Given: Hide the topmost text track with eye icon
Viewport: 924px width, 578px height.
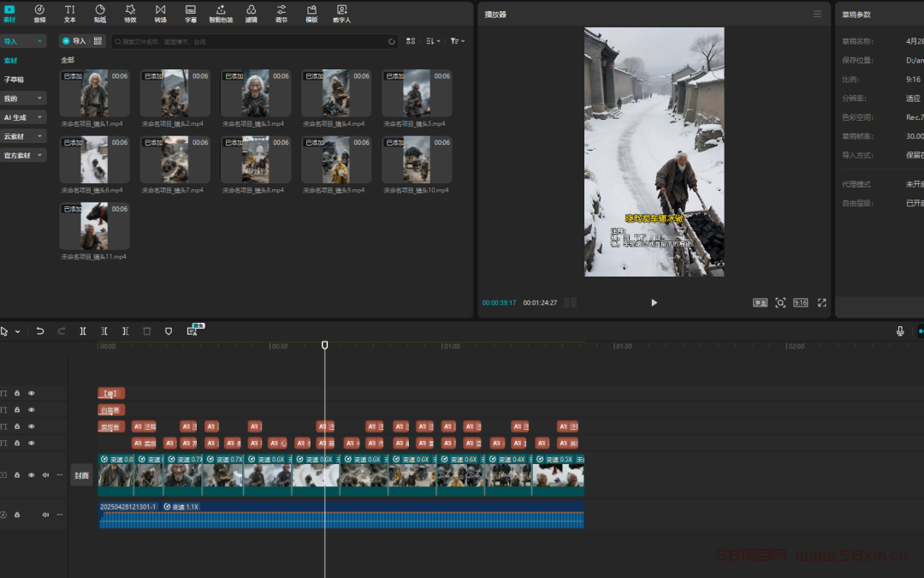Looking at the screenshot, I should (x=32, y=393).
